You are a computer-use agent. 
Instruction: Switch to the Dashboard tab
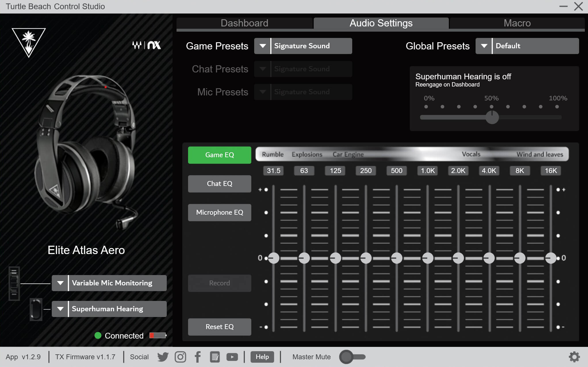click(x=244, y=23)
